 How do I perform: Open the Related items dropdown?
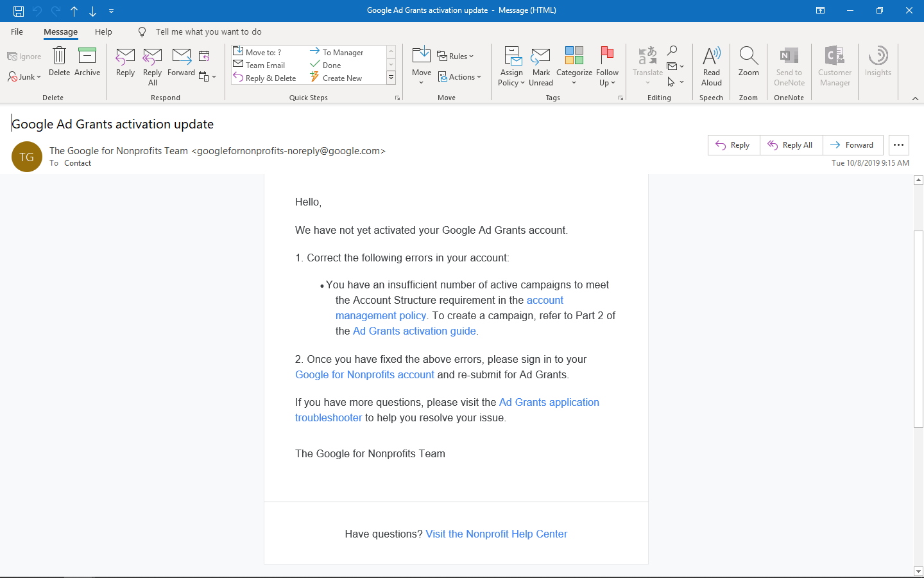click(675, 66)
